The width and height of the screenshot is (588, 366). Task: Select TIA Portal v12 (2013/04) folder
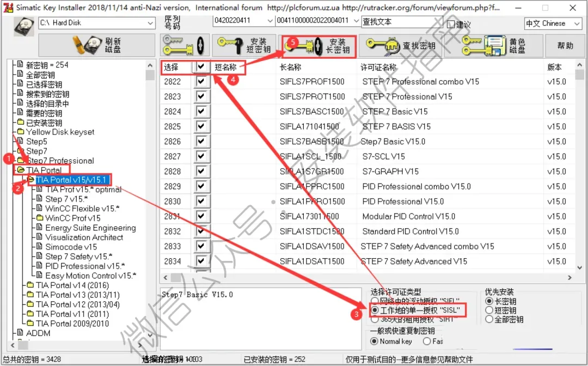coord(78,304)
